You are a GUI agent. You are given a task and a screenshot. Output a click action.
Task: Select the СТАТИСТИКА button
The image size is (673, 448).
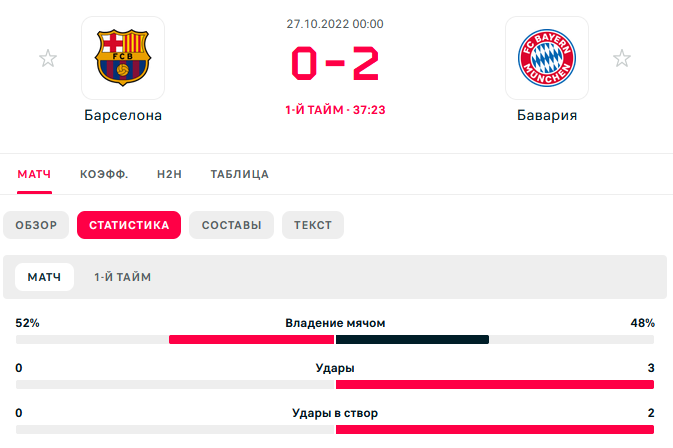click(x=129, y=225)
